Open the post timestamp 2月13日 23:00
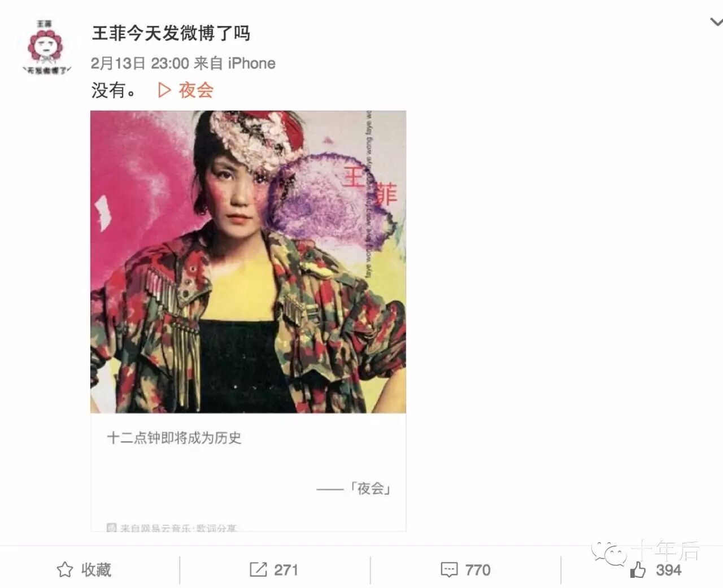The image size is (723, 588). pos(140,63)
